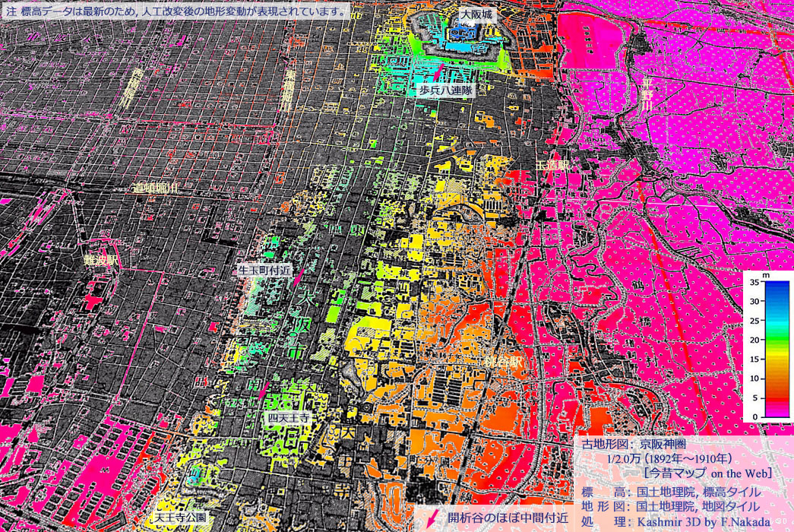Screen dimensions: 794x532
Task: Click the 天王寺公園 label
Action: point(180,517)
